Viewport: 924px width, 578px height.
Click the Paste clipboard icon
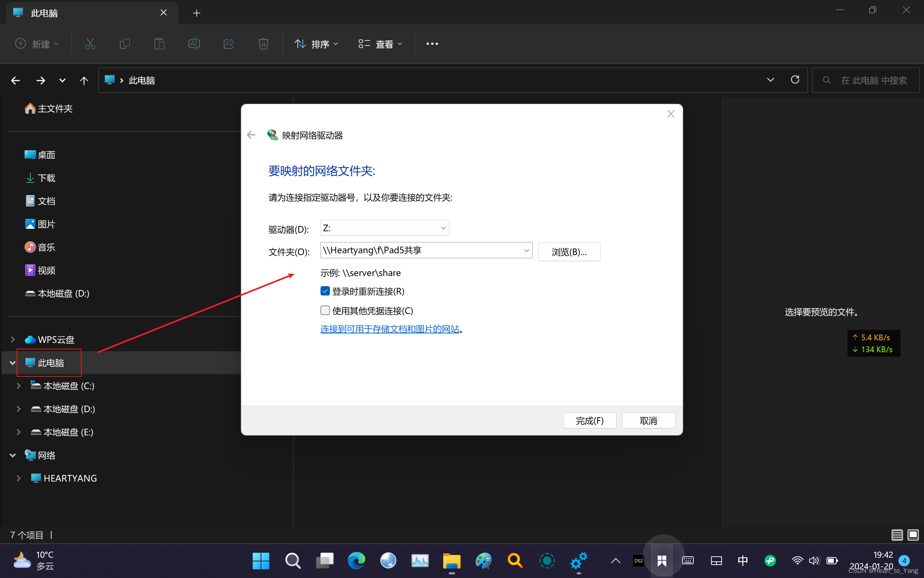[159, 44]
